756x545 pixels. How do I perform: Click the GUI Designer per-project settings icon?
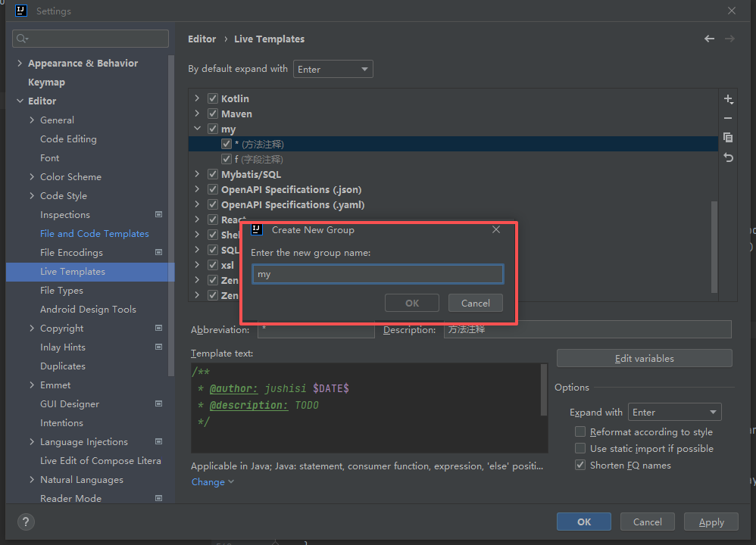pos(158,403)
